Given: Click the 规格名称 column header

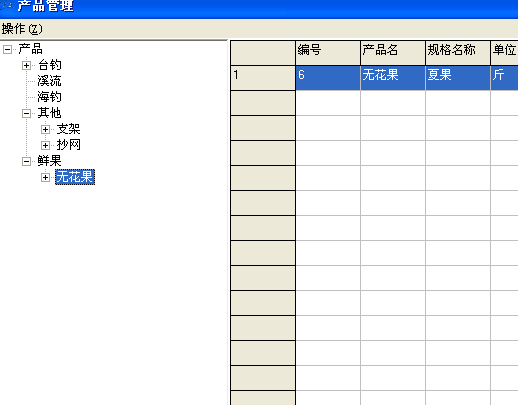Looking at the screenshot, I should (x=458, y=53).
